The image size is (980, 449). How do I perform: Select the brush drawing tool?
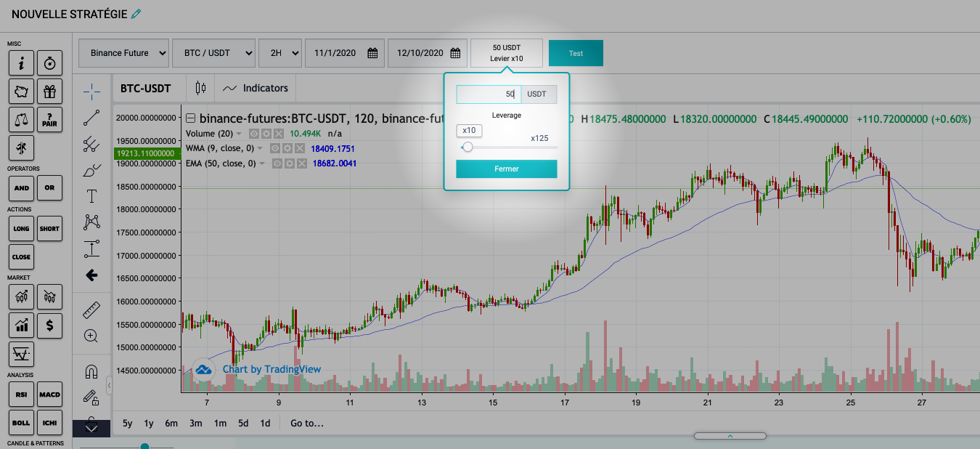[91, 171]
